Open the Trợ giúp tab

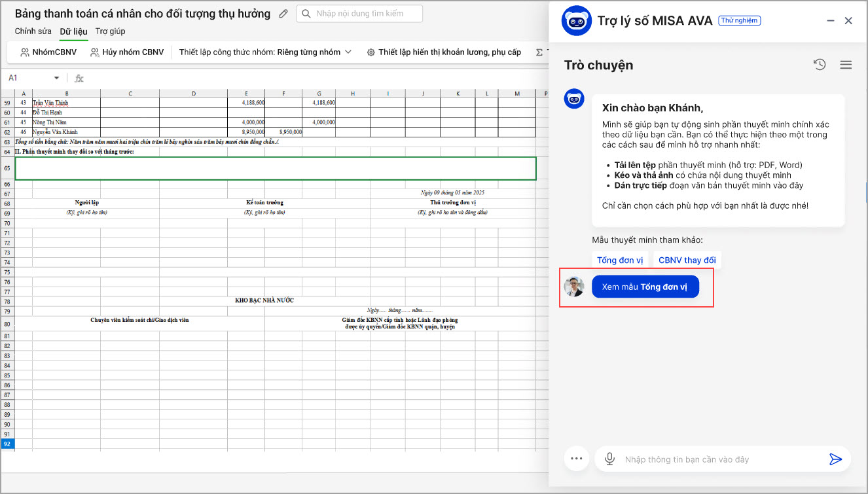[x=110, y=31]
